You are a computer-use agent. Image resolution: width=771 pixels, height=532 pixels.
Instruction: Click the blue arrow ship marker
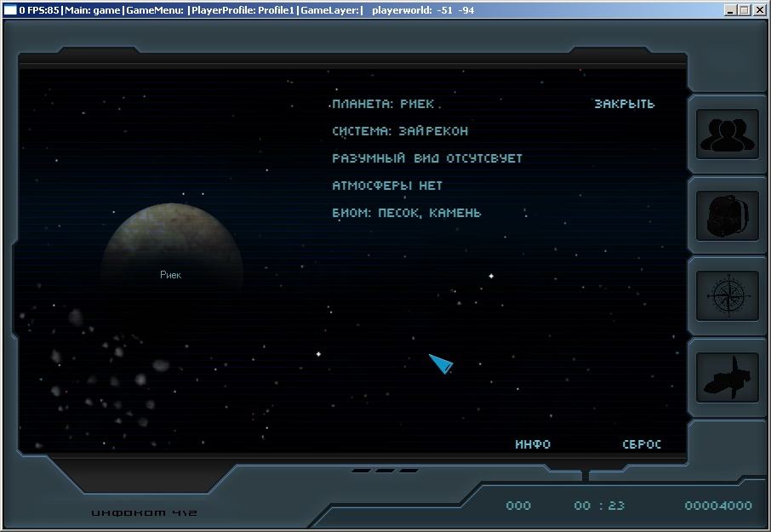click(x=440, y=363)
